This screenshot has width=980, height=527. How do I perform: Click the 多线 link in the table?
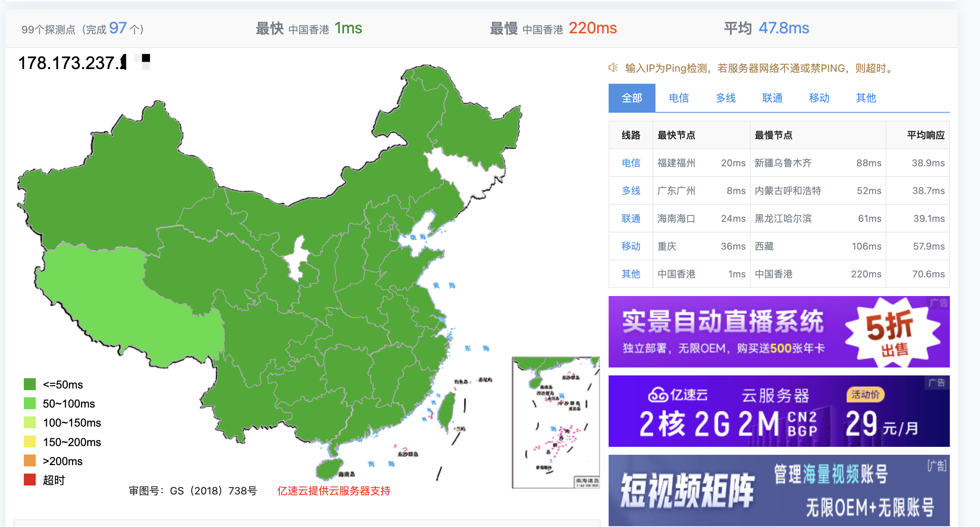point(631,191)
